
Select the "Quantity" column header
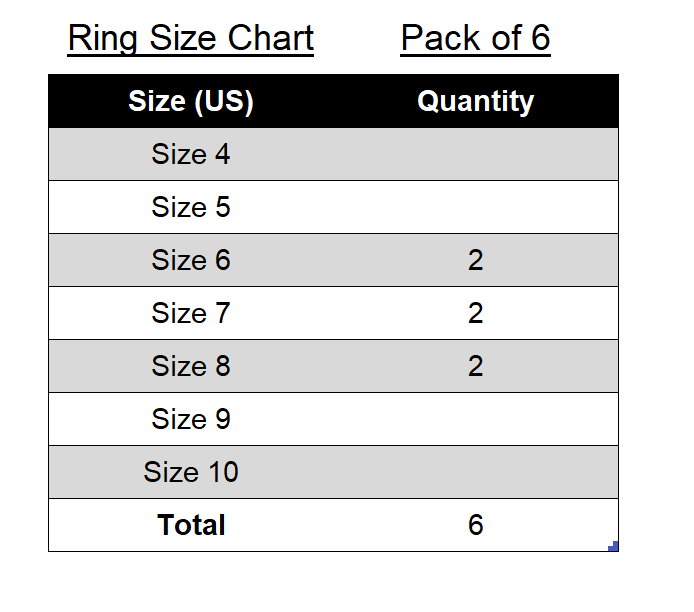(x=475, y=101)
